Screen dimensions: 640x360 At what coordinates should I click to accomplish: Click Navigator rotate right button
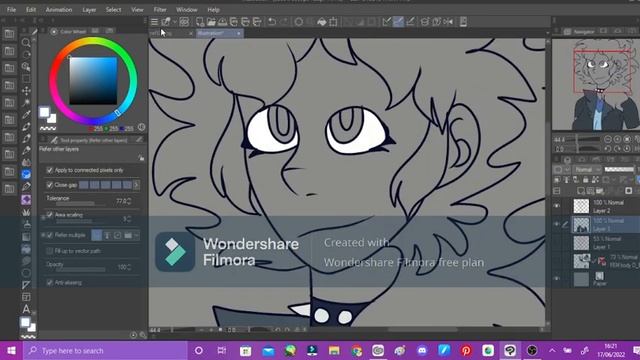[x=617, y=149]
